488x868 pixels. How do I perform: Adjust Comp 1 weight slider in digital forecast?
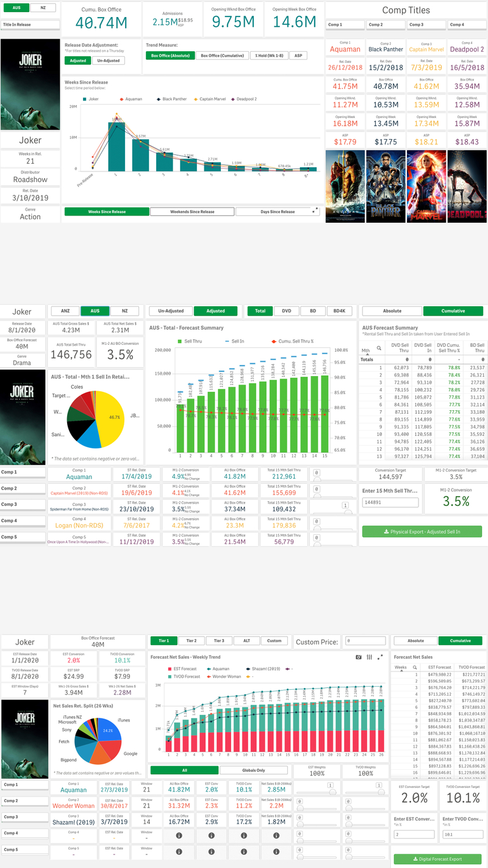pyautogui.click(x=332, y=792)
